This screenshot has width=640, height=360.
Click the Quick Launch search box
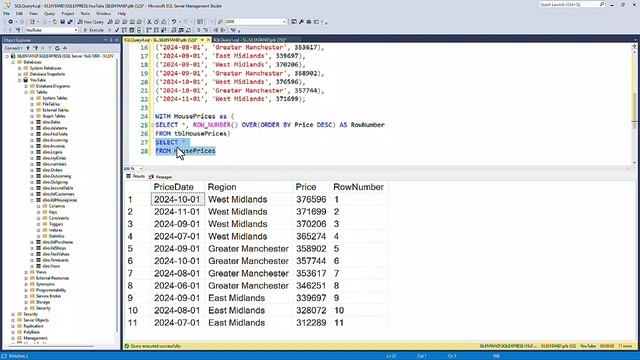[571, 4]
